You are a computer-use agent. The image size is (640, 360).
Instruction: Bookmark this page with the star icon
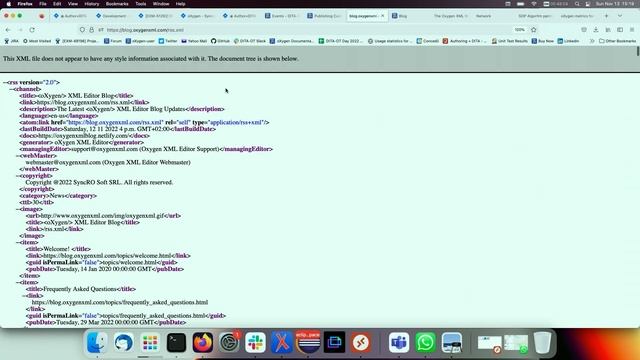pyautogui.click(x=533, y=30)
